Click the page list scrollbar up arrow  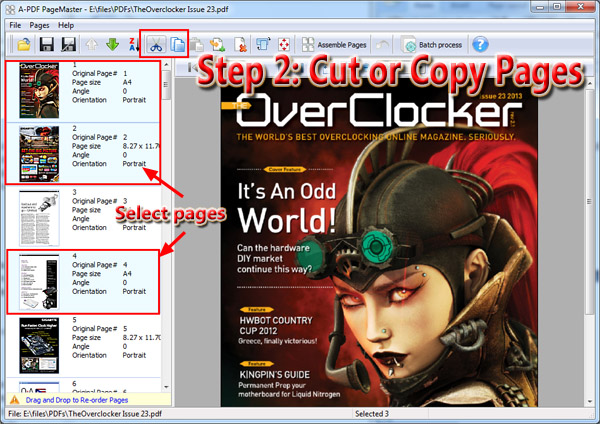pyautogui.click(x=166, y=65)
